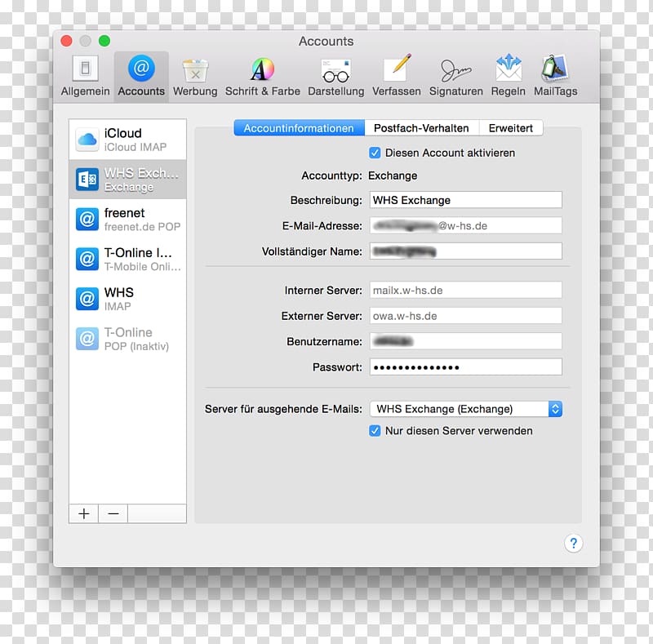Open the Signaturen preferences pane
Viewport: 653px width, 644px height.
point(456,77)
